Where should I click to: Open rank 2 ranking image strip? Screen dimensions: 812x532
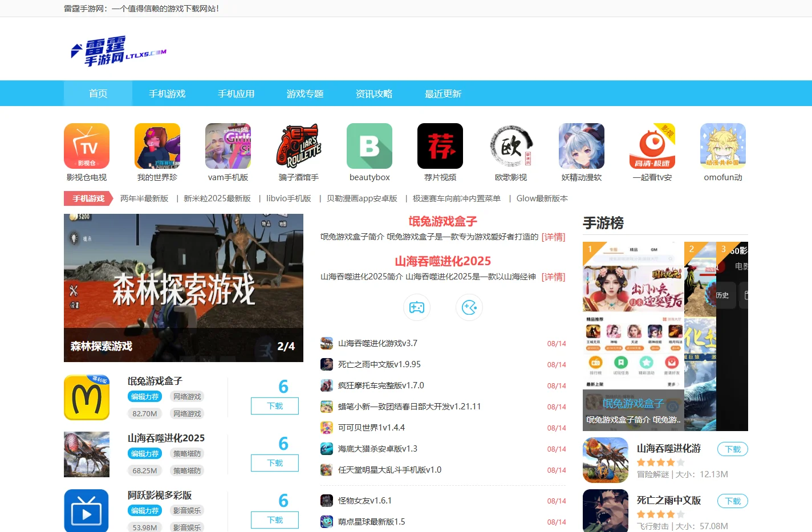700,336
